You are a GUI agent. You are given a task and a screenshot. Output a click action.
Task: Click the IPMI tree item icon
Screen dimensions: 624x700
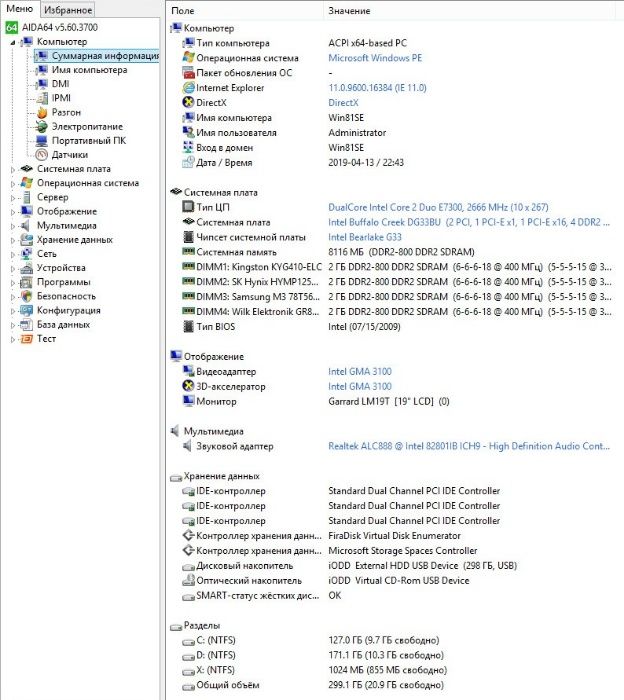[x=42, y=98]
